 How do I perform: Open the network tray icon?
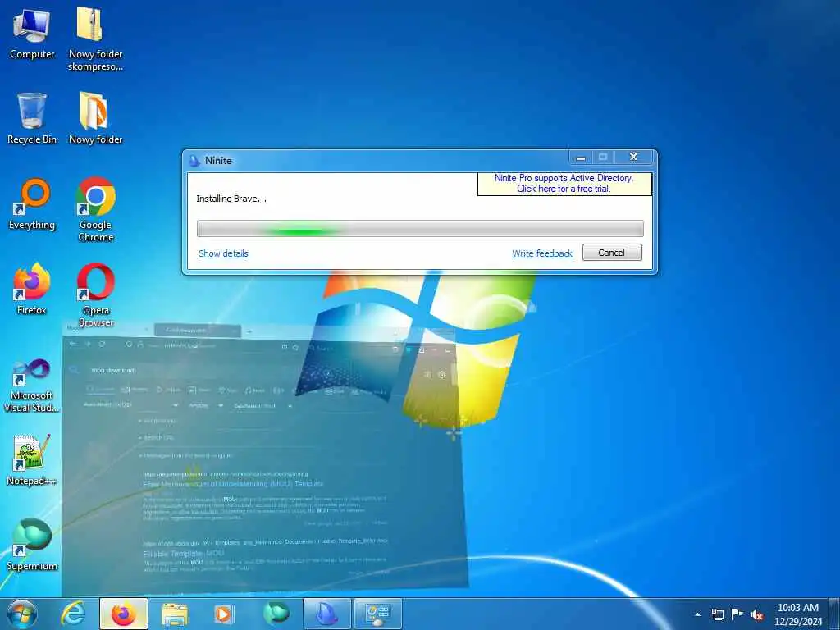717,614
